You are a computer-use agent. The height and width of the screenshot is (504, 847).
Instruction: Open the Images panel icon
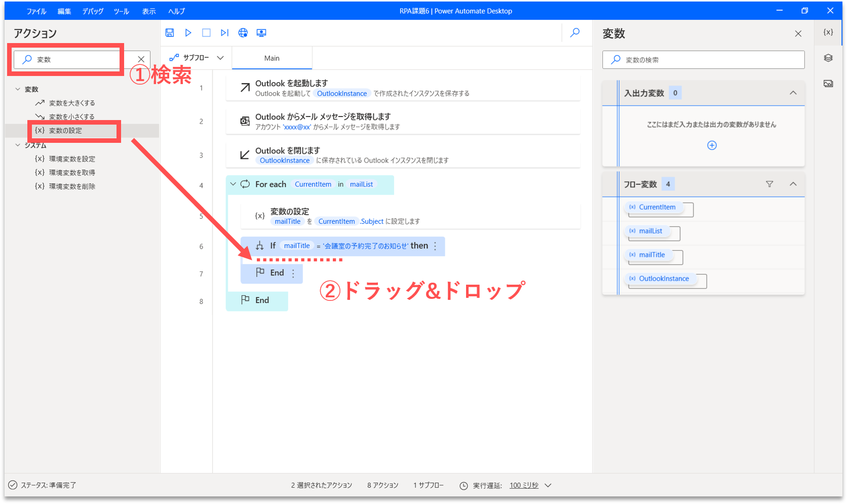point(828,84)
